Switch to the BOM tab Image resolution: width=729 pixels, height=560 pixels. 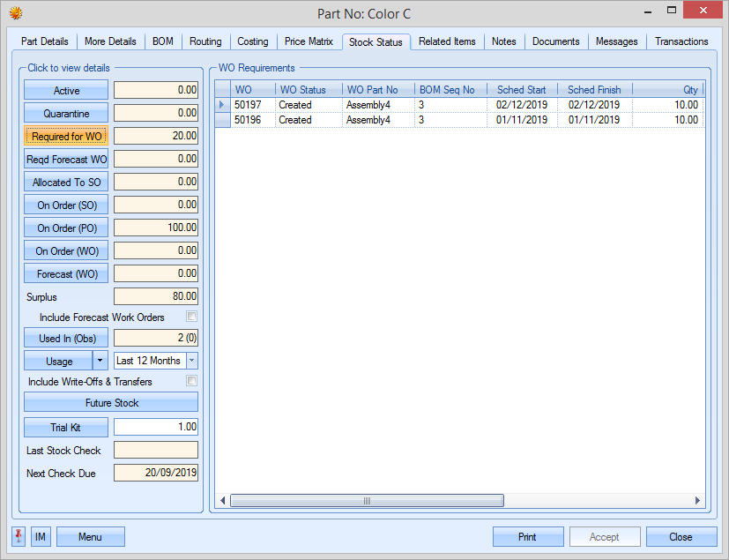click(162, 41)
